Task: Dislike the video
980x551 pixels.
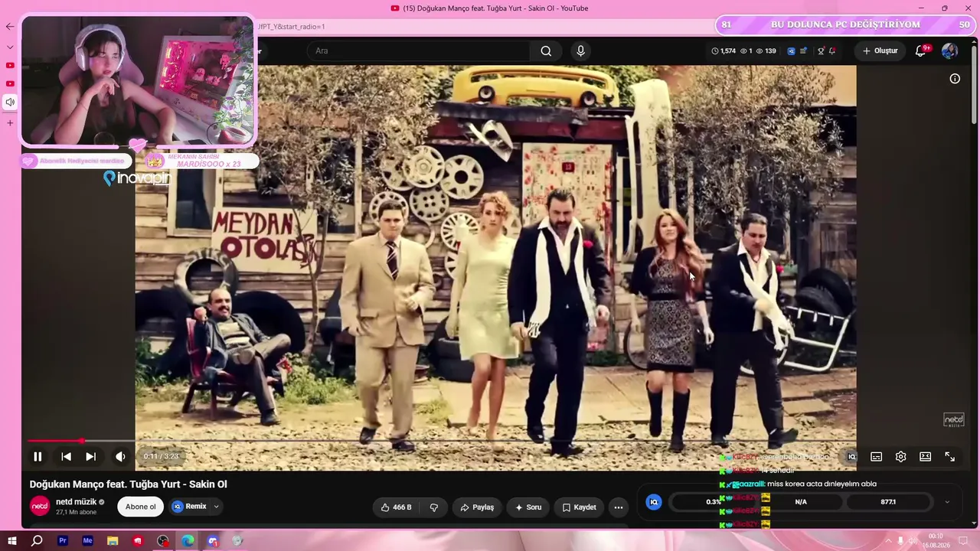Action: [x=434, y=507]
